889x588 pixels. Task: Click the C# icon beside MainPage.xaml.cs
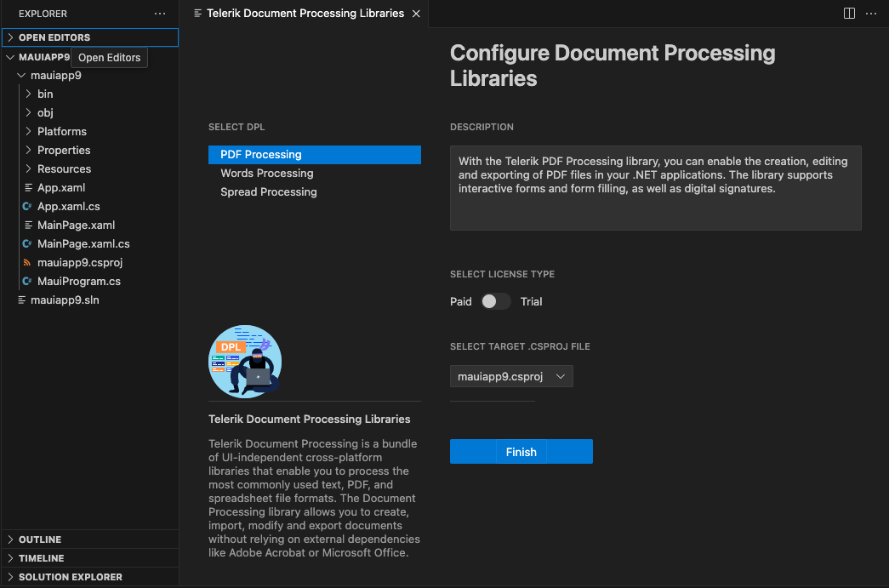tap(26, 244)
